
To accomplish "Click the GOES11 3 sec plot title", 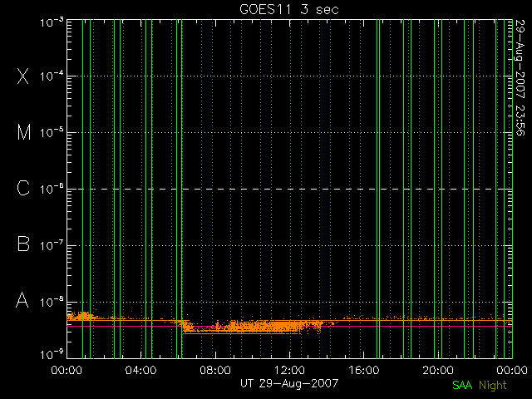I will click(289, 9).
